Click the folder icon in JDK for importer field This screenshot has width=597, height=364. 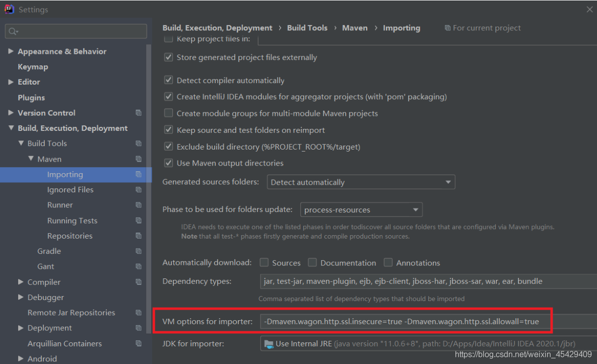pos(269,344)
